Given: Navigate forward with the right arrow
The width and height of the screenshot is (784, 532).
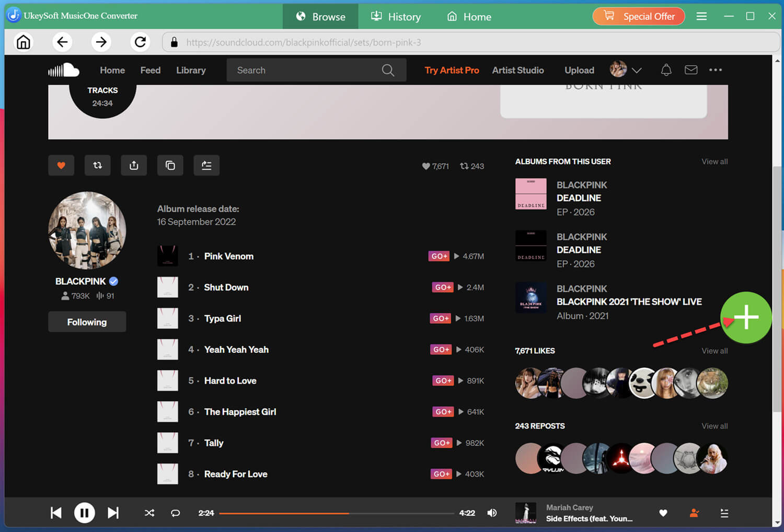Looking at the screenshot, I should (101, 42).
